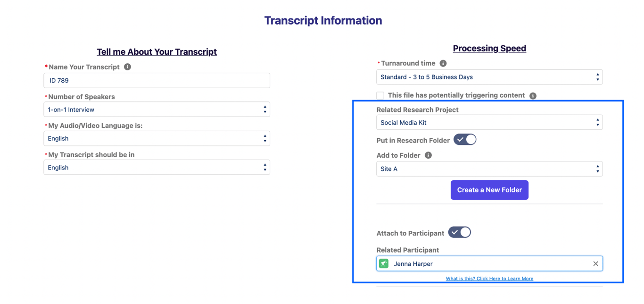644x304 pixels.
Task: Clear Jenna Harper with the X icon
Action: [x=595, y=264]
